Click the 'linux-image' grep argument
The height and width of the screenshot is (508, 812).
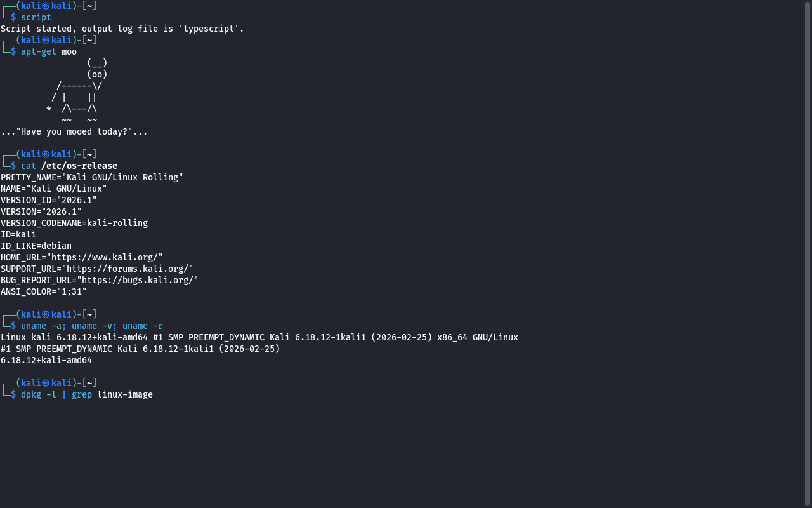click(124, 394)
